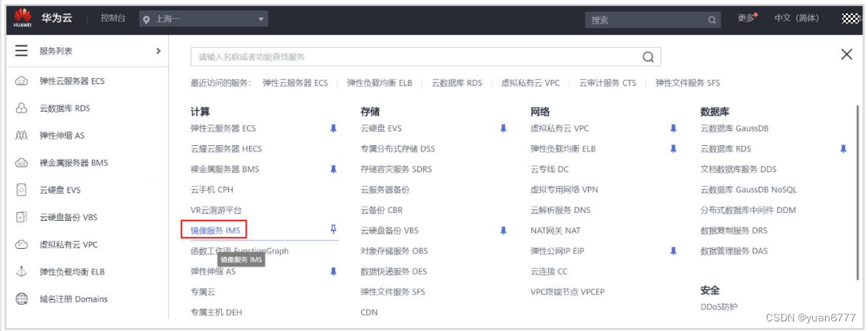
Task: Open 数据快递服务 DES
Action: 393,271
